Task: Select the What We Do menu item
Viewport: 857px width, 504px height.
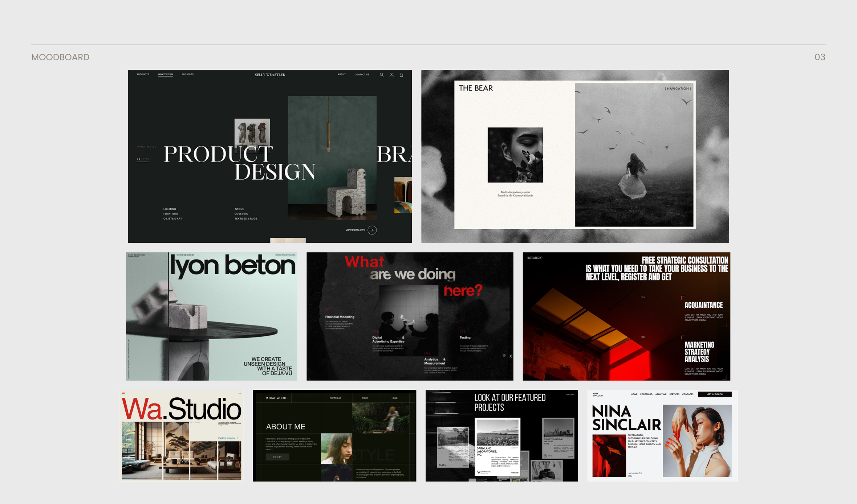Action: (x=165, y=74)
